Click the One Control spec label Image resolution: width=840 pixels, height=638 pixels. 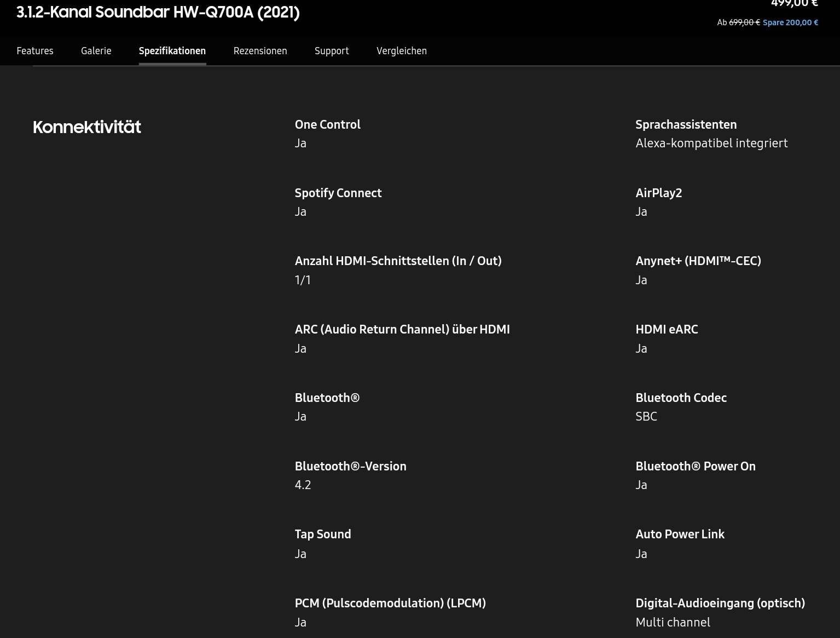327,124
